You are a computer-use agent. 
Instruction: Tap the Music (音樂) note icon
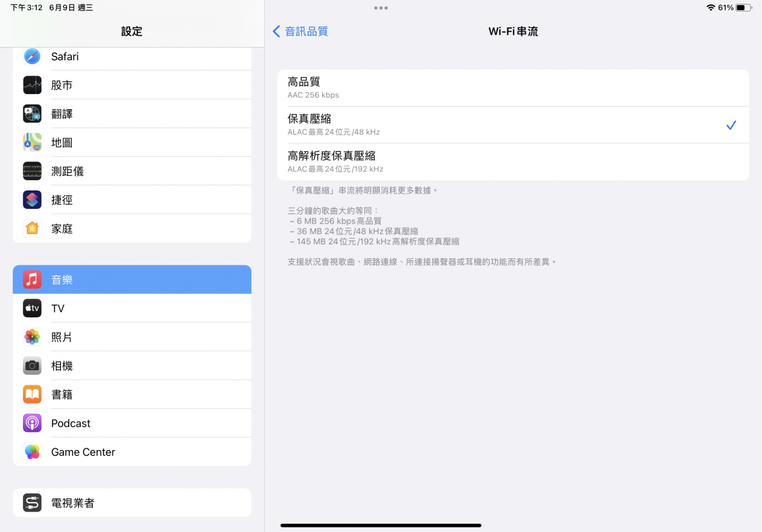[x=32, y=279]
